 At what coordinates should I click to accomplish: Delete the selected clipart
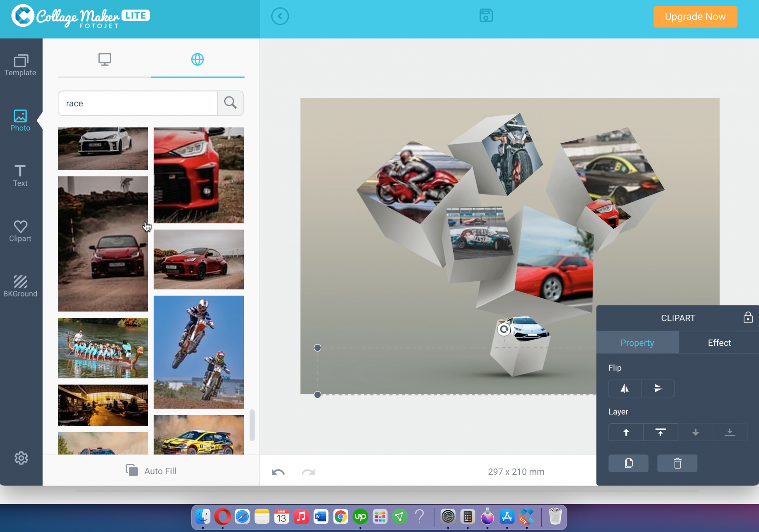(676, 463)
